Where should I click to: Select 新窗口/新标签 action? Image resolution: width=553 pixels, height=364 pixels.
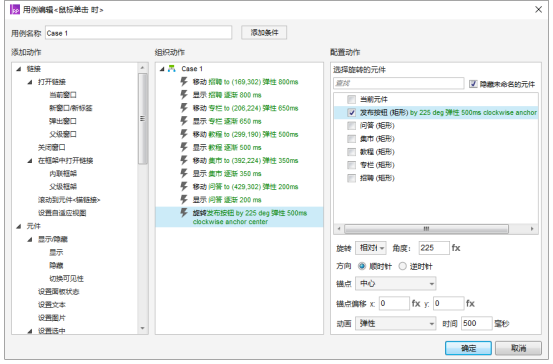click(71, 108)
